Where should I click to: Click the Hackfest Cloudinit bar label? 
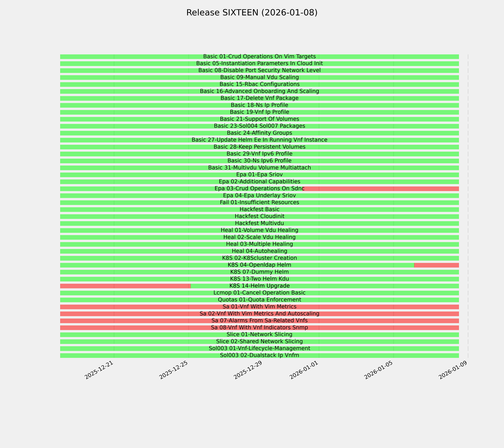coord(259,216)
